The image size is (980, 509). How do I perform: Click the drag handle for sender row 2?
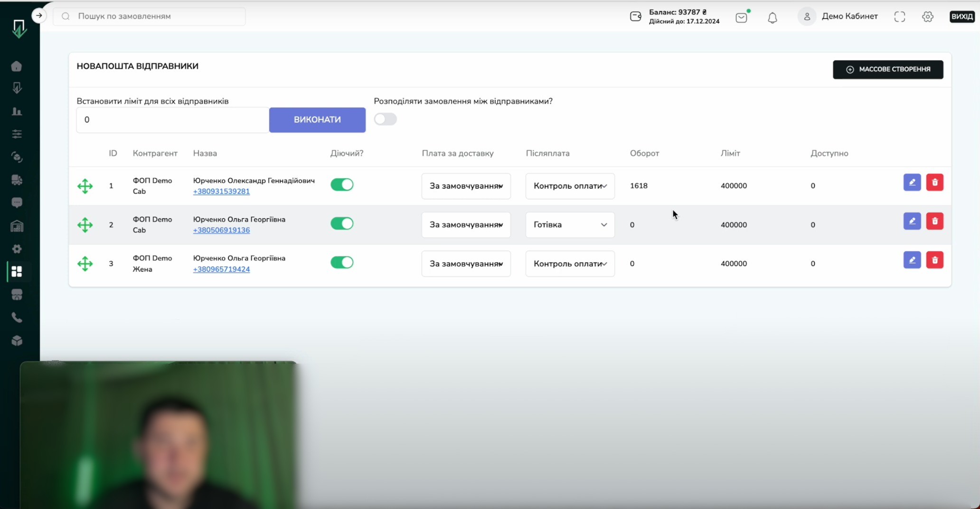(85, 225)
